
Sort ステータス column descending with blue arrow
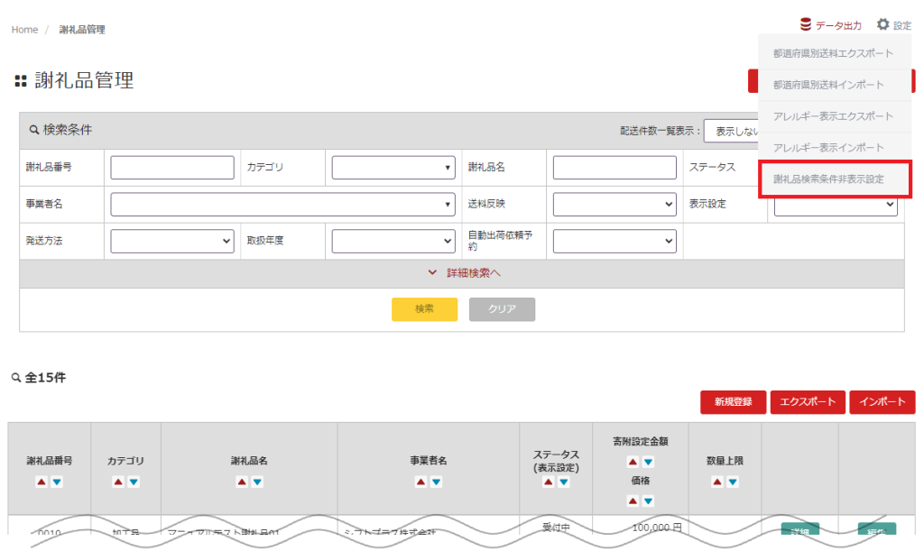(x=564, y=482)
